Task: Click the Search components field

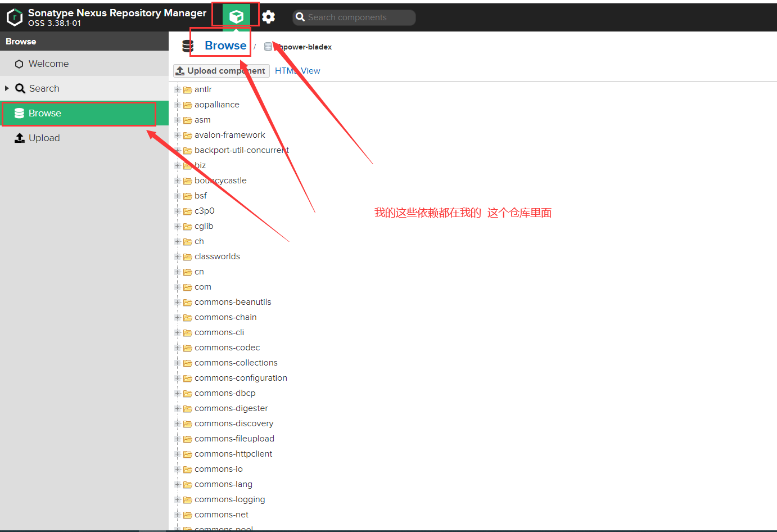Action: click(354, 17)
